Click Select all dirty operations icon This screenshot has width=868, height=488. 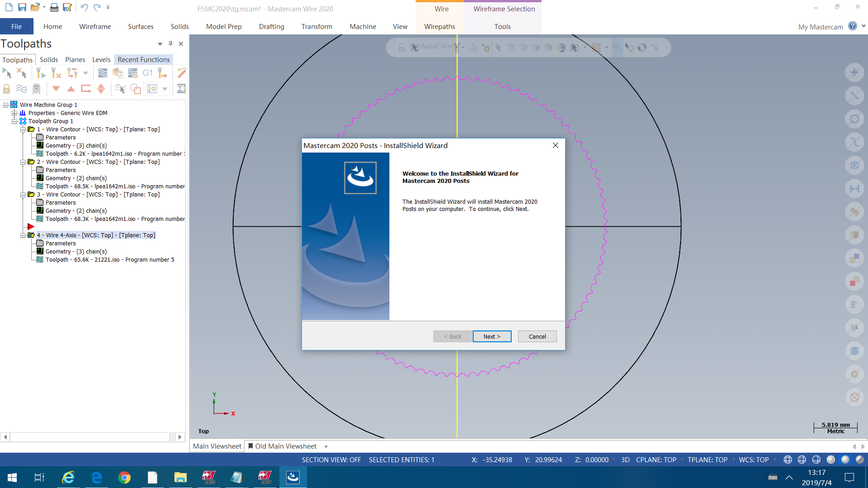[x=22, y=72]
